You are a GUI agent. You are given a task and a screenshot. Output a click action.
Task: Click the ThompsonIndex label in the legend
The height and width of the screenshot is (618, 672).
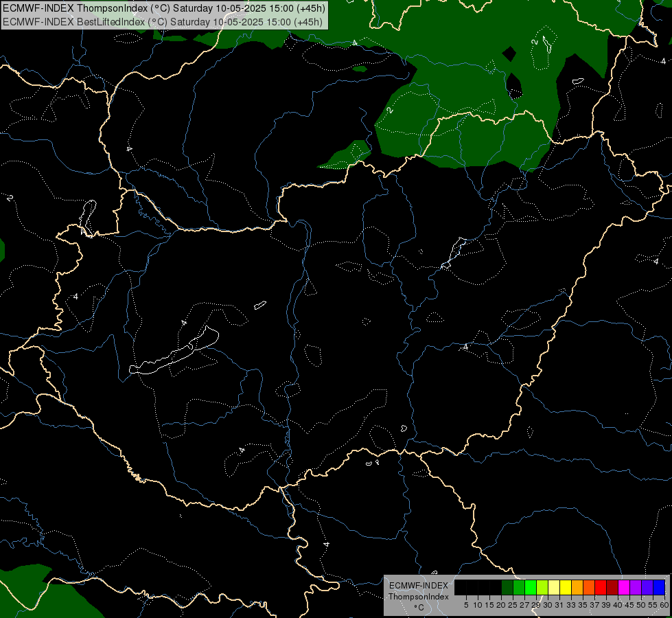click(x=418, y=597)
